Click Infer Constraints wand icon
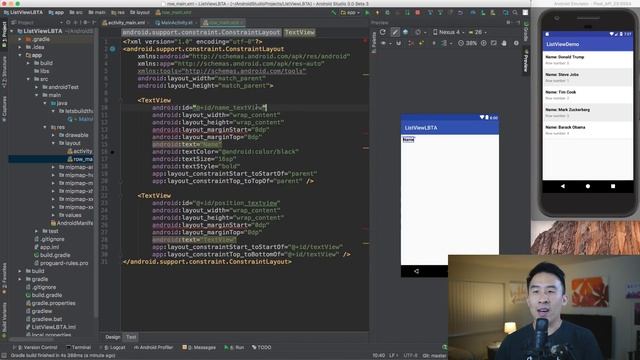 (421, 43)
